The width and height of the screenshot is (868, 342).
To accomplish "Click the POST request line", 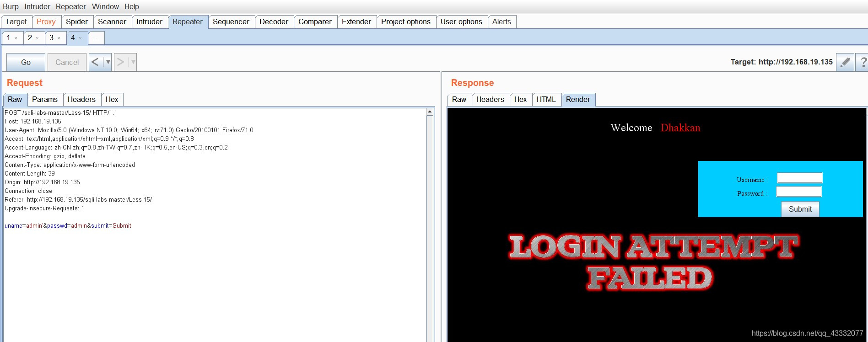I will click(x=61, y=112).
